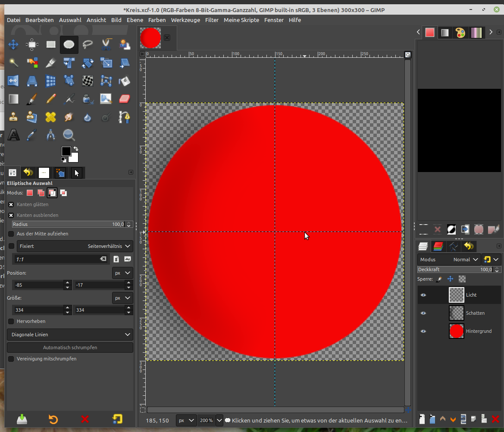Delete the layer with the red X
The height and width of the screenshot is (432, 504).
point(495,419)
